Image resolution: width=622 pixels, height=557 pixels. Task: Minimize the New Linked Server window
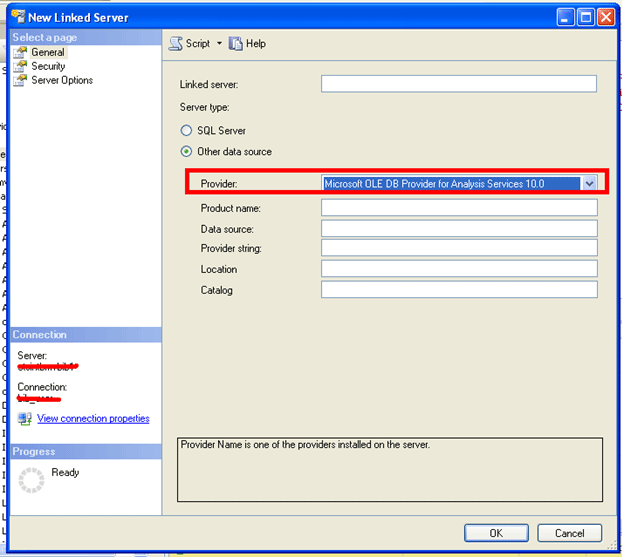[x=565, y=17]
